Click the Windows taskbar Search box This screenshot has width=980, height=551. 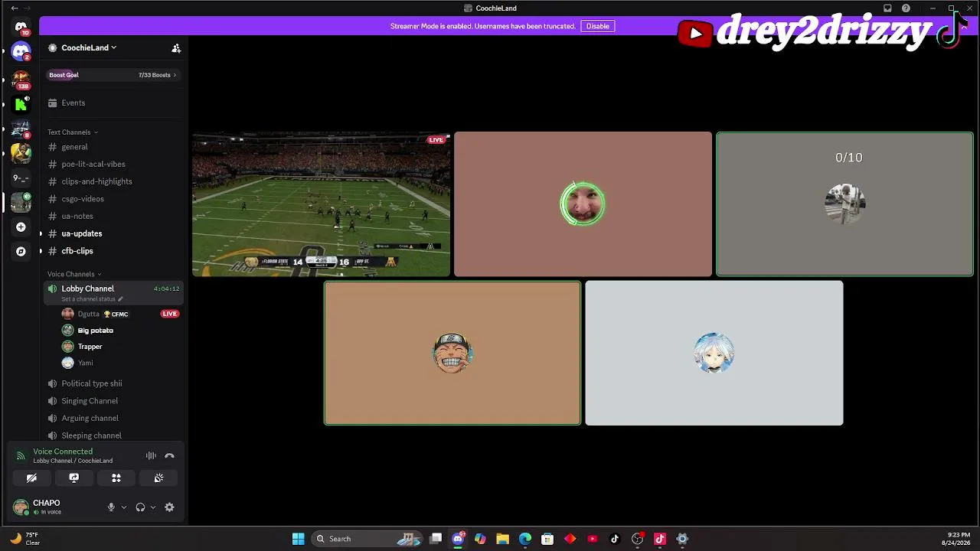click(x=367, y=539)
